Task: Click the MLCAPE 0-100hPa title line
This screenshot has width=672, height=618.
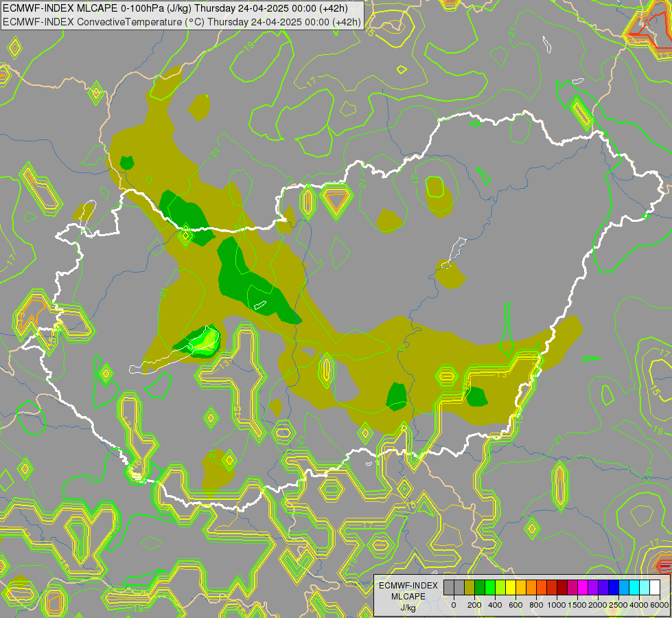Action: [175, 8]
